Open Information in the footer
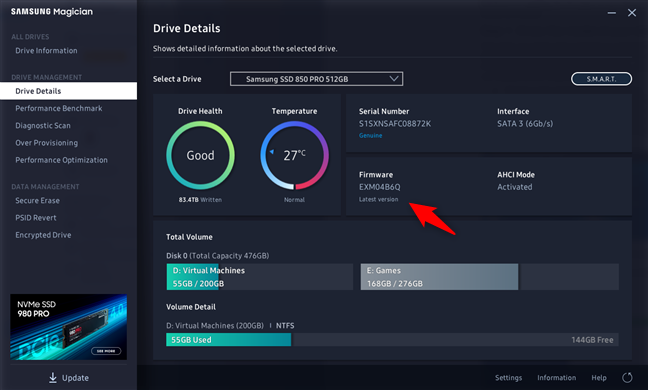This screenshot has height=390, width=648. click(557, 378)
